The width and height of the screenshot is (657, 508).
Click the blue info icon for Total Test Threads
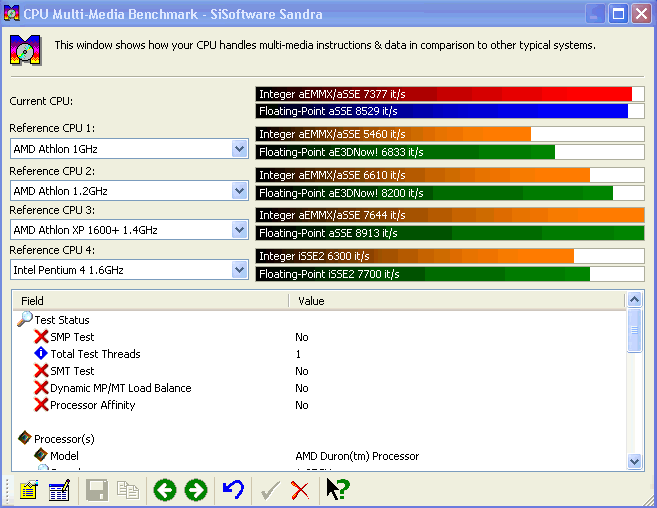[x=41, y=353]
